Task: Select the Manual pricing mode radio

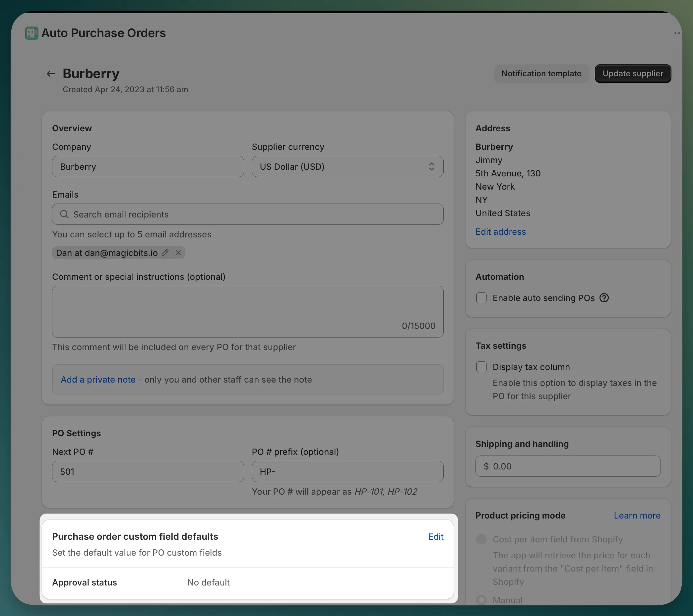Action: coord(481,600)
